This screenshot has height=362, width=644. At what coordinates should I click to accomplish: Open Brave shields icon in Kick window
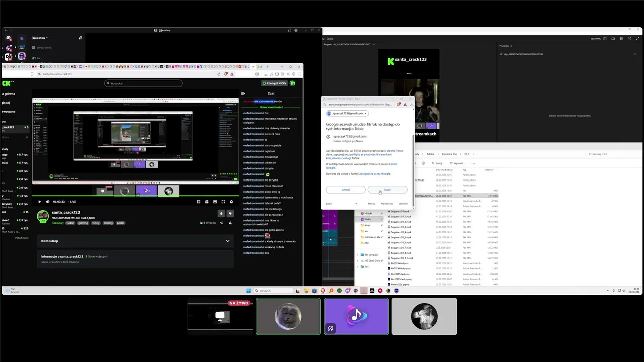point(226,74)
